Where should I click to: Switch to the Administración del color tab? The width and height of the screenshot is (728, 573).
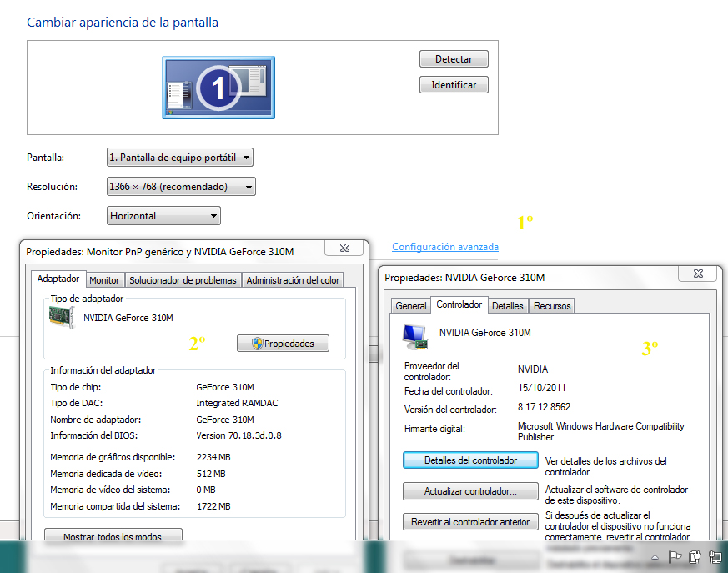pos(293,280)
